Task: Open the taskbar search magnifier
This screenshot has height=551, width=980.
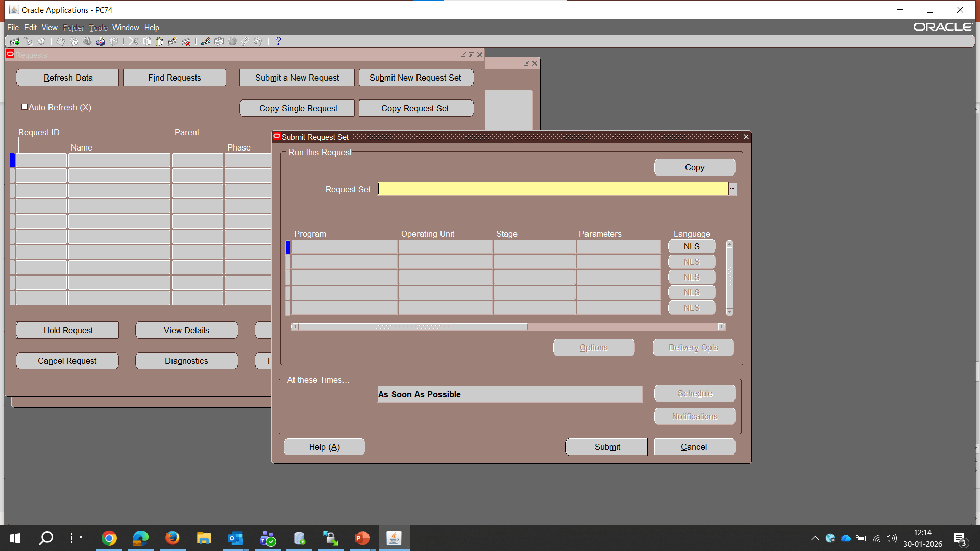Action: pos(46,538)
